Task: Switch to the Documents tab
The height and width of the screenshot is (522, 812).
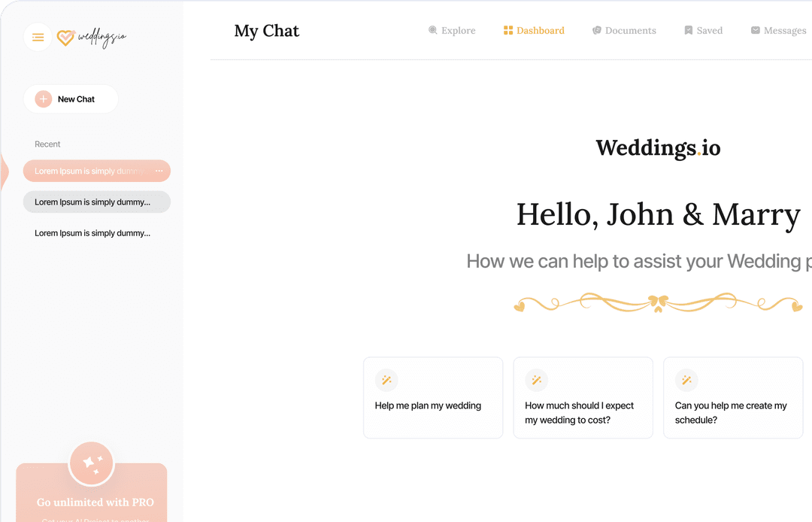Action: pyautogui.click(x=624, y=30)
